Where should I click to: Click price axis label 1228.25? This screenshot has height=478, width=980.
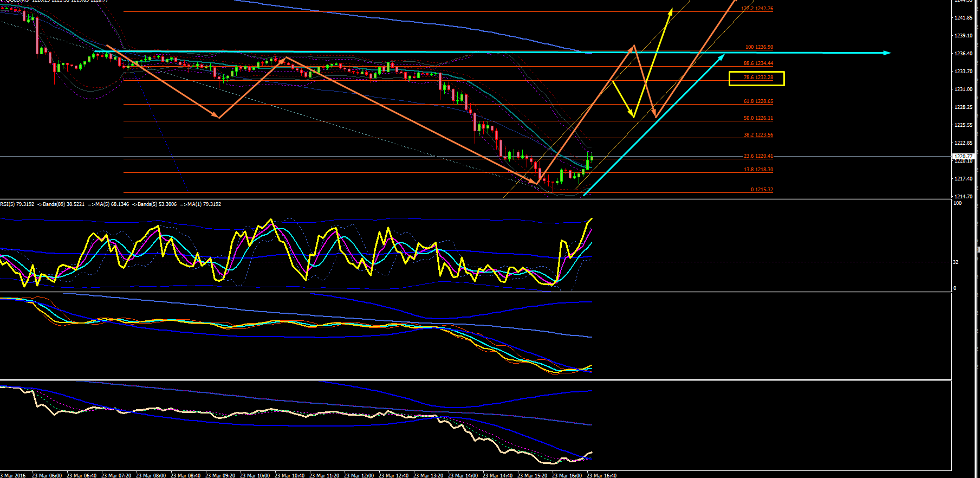pyautogui.click(x=963, y=107)
